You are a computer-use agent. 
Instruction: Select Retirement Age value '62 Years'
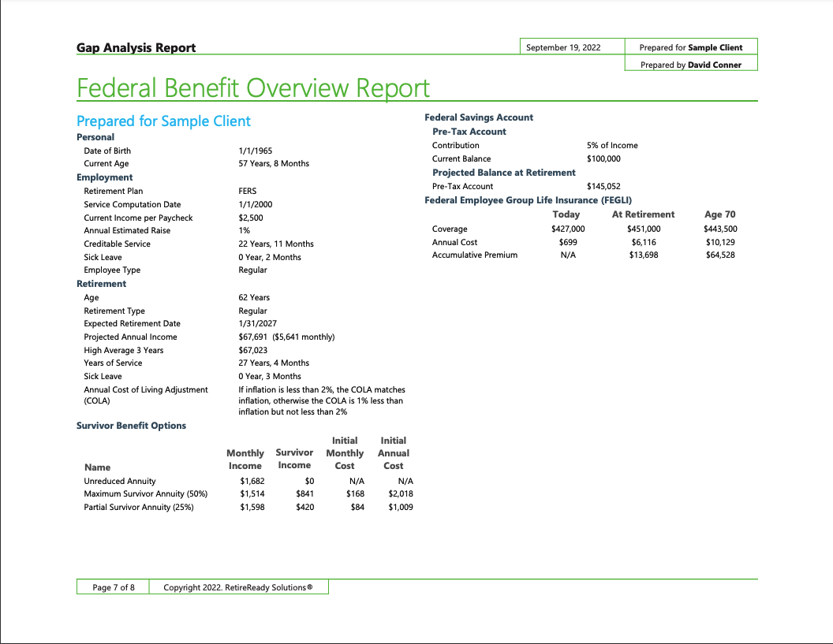(254, 297)
